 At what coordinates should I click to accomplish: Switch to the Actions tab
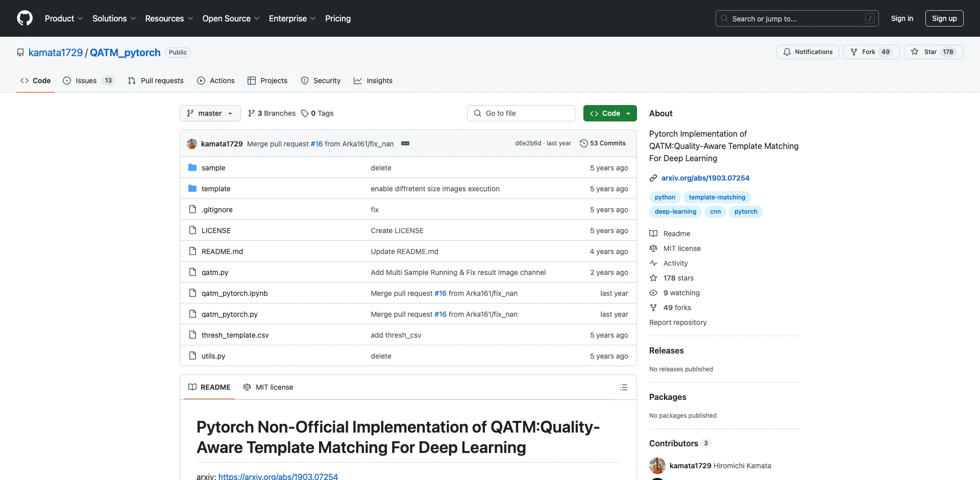216,81
